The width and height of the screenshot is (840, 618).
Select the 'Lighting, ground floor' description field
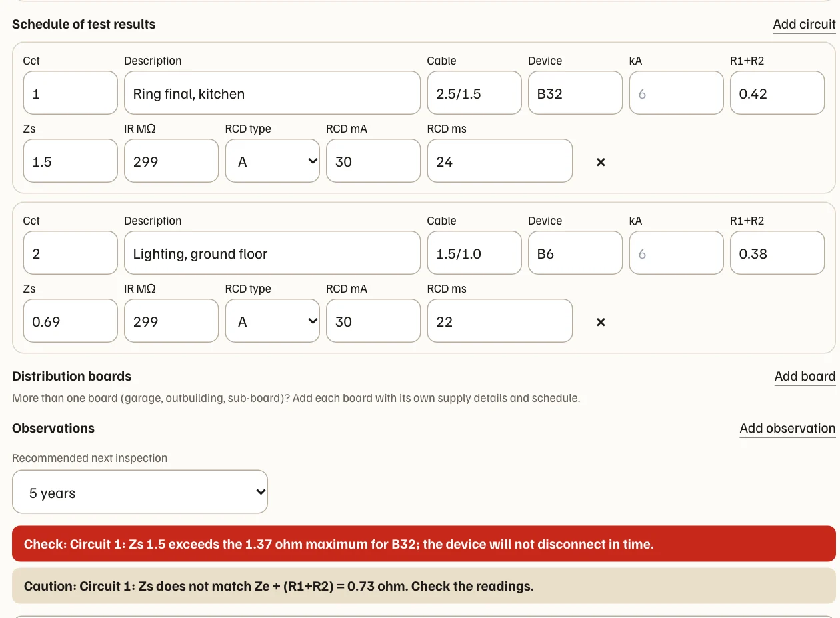(x=273, y=253)
